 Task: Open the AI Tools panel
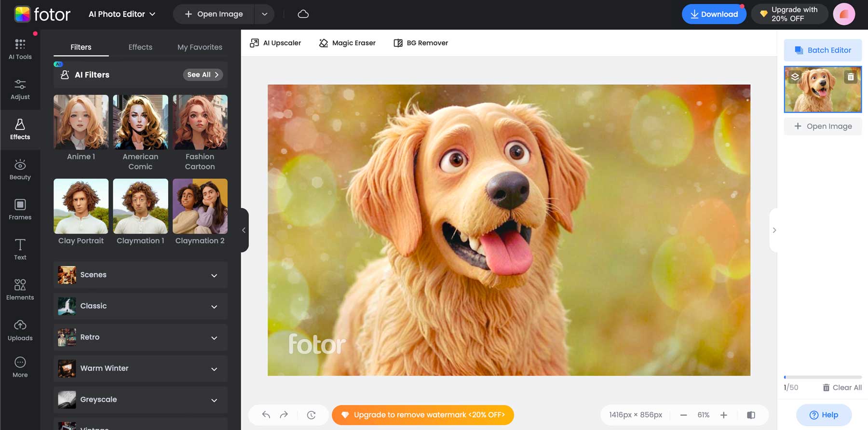[x=20, y=49]
